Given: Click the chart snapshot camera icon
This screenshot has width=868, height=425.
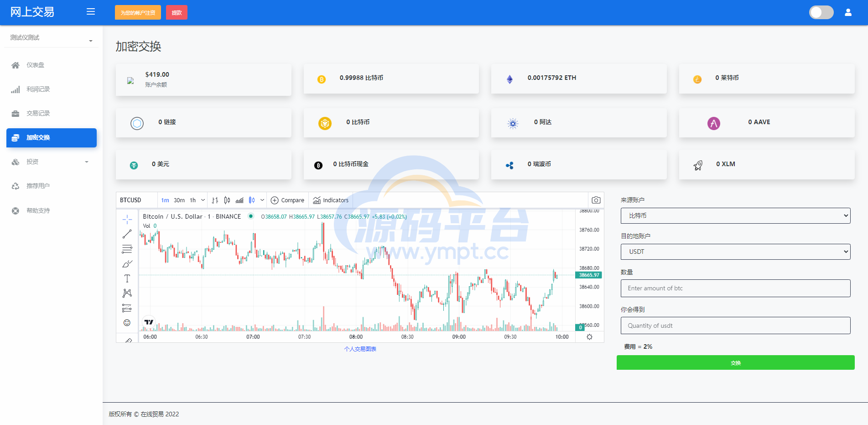Looking at the screenshot, I should [596, 200].
